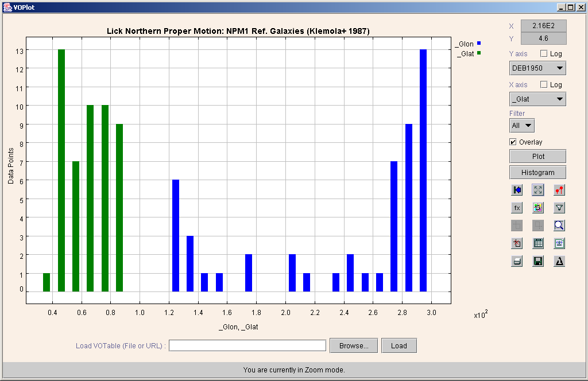Click the blue arrow reset-to-start icon

click(x=517, y=190)
